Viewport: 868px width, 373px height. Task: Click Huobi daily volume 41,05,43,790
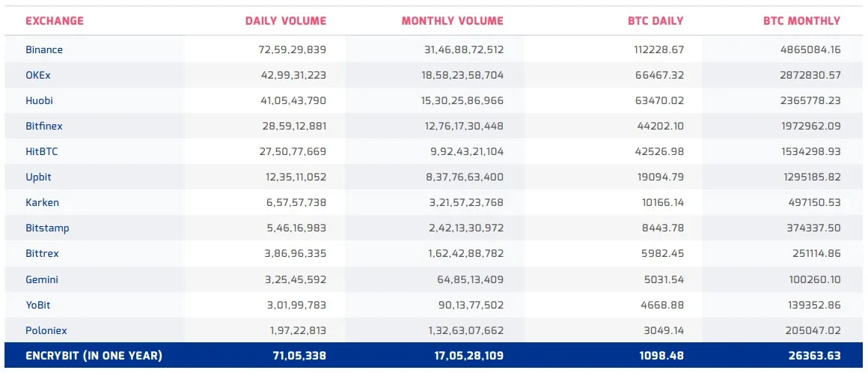click(x=293, y=100)
